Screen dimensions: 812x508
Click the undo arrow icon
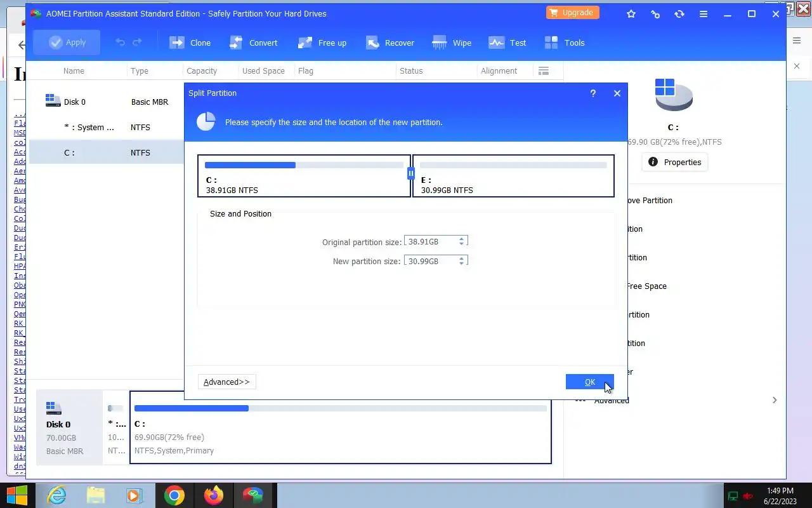tap(120, 43)
